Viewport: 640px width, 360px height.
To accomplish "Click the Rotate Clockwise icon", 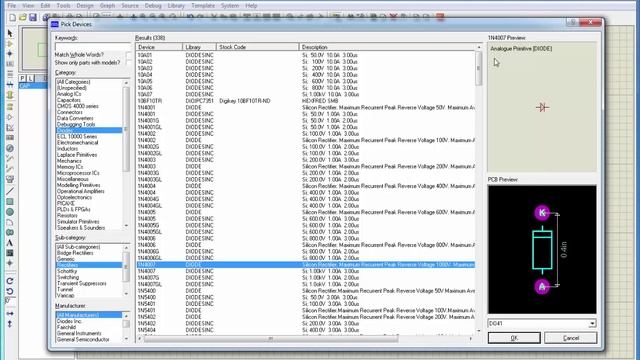I will pyautogui.click(x=10, y=281).
